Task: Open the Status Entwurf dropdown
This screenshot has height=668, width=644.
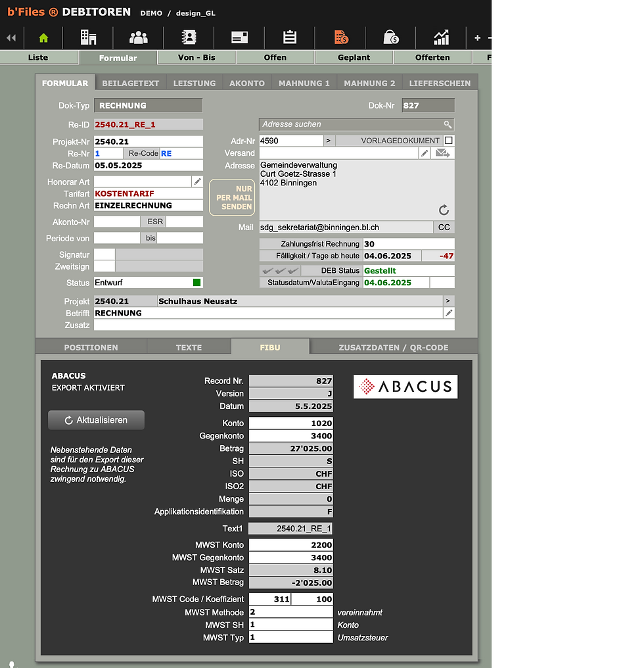Action: [149, 283]
